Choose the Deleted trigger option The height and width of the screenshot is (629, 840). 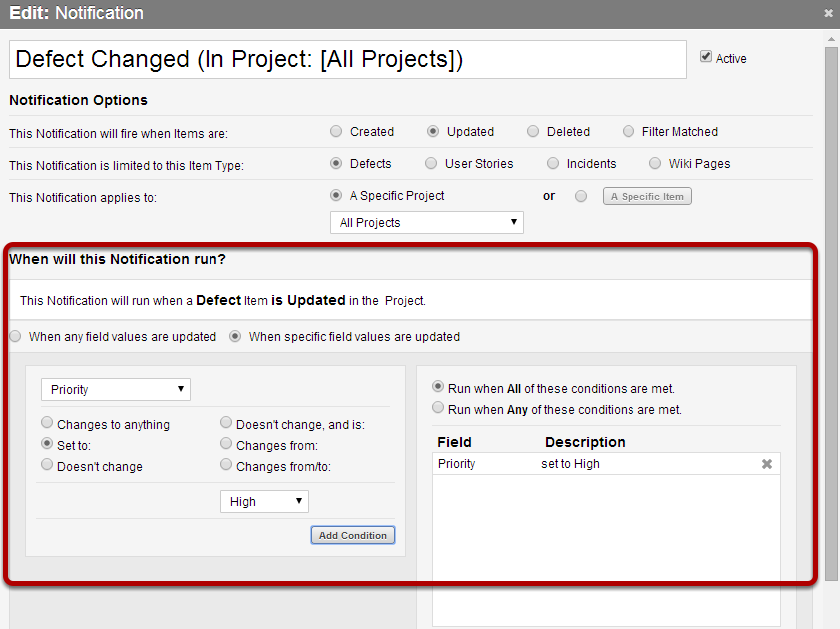(533, 132)
